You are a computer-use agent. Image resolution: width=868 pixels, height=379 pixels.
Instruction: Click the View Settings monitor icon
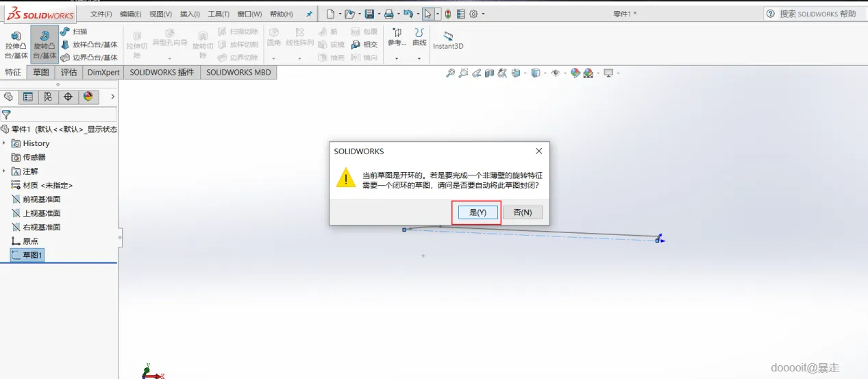click(608, 73)
